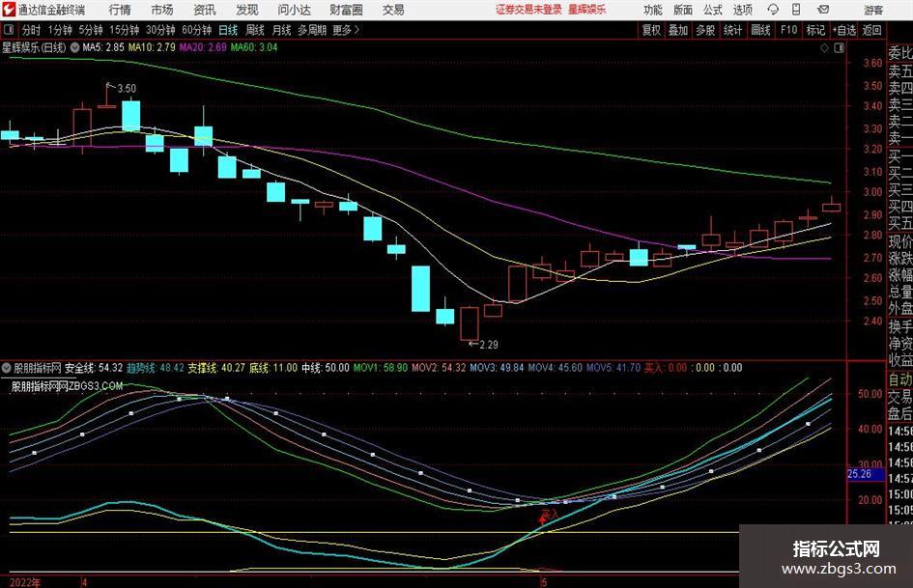This screenshot has width=913, height=588.
Task: Click the 画线 drawing button
Action: pos(760,30)
